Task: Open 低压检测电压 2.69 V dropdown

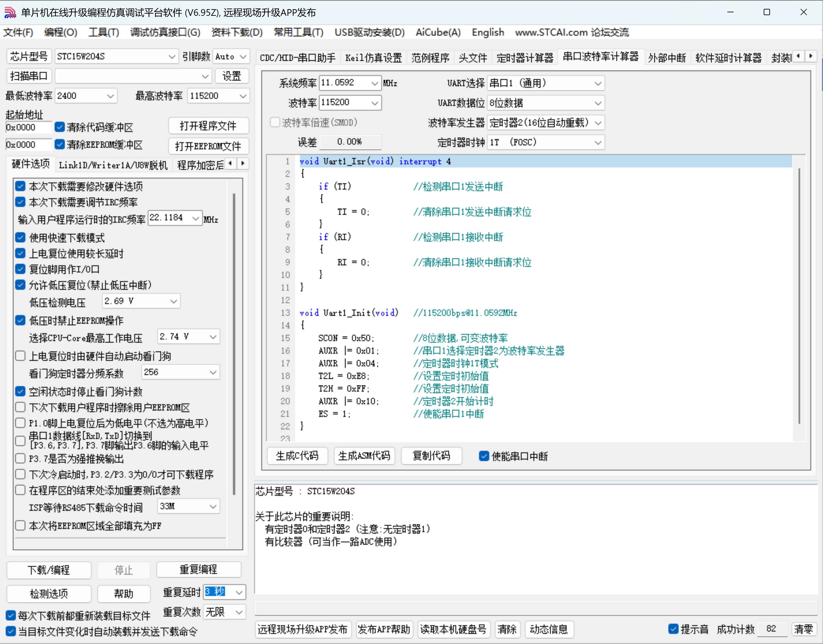Action: click(x=173, y=301)
